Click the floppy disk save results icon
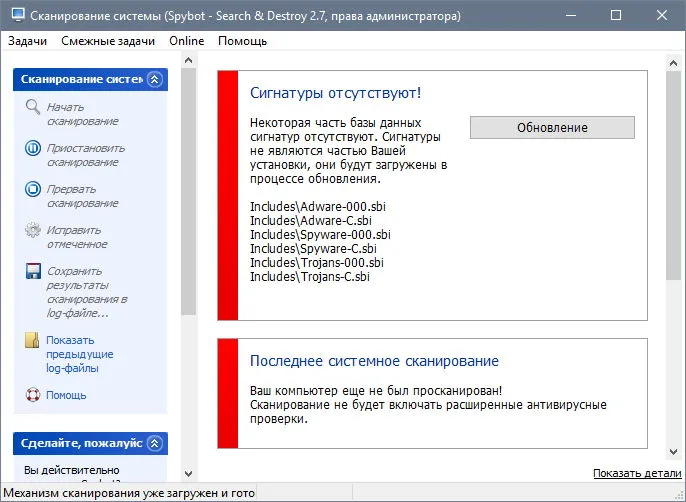686x502 pixels. (33, 271)
